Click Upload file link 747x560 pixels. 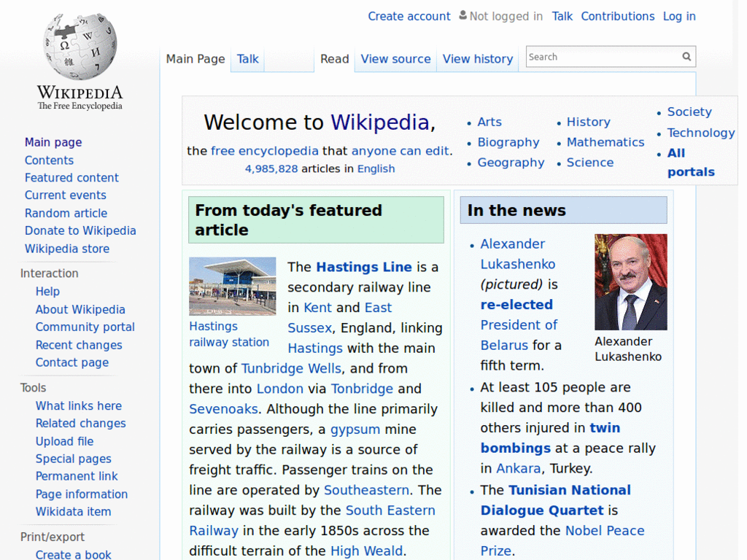coord(64,441)
